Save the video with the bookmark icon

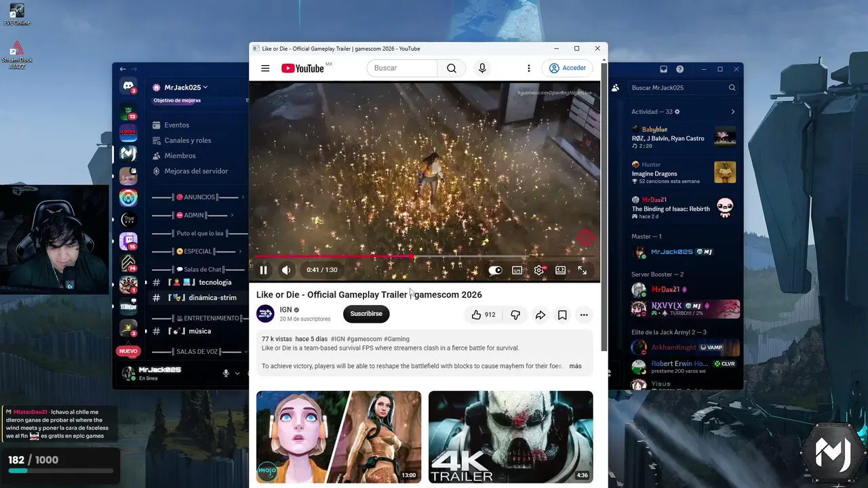coord(562,314)
